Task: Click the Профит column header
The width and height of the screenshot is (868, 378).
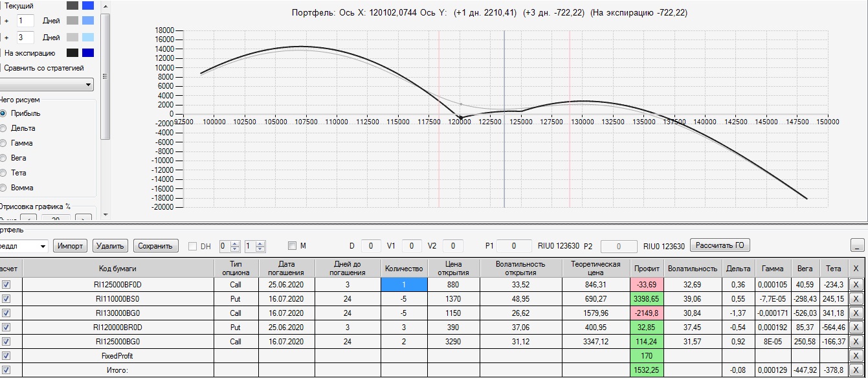Action: pyautogui.click(x=647, y=268)
